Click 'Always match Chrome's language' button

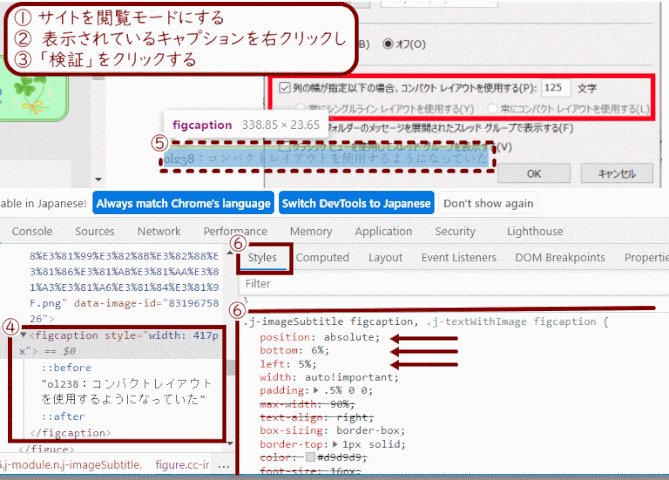(183, 203)
